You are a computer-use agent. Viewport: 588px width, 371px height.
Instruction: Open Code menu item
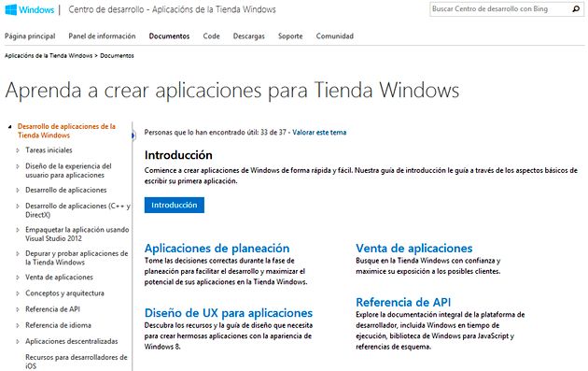click(211, 36)
